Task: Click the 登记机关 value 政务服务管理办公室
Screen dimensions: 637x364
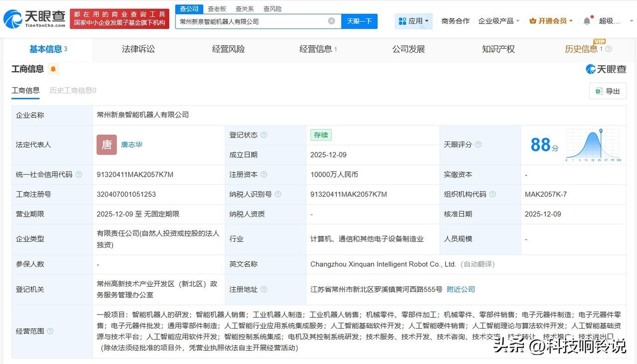Action: click(157, 289)
